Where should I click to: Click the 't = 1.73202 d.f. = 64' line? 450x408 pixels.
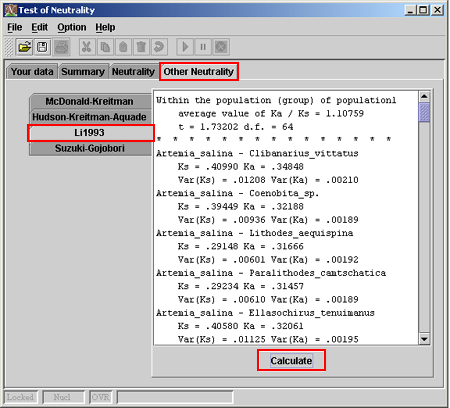[235, 127]
